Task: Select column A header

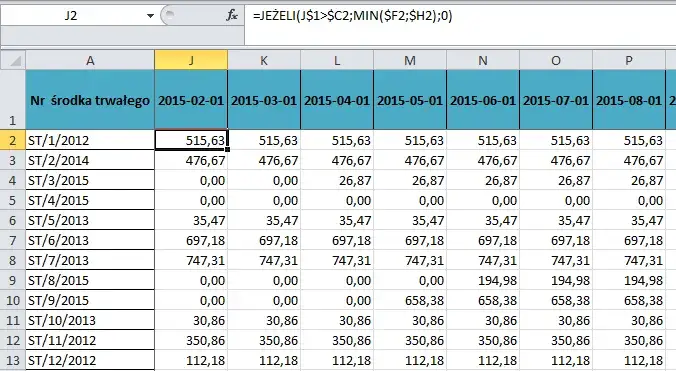Action: 90,60
